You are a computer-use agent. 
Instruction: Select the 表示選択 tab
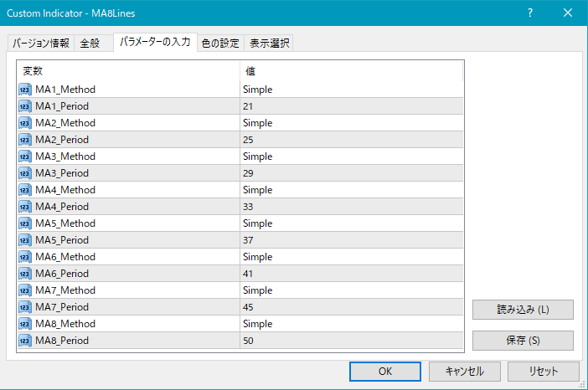(269, 44)
